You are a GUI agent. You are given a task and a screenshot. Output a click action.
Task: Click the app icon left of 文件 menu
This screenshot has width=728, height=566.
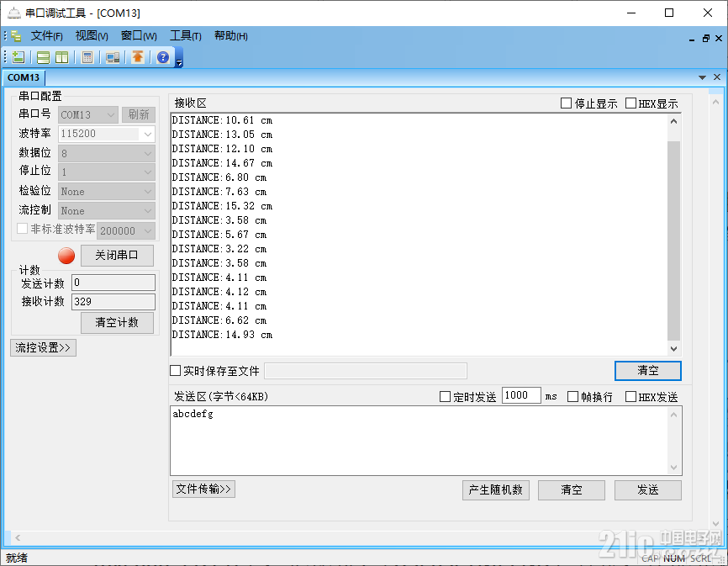click(16, 36)
